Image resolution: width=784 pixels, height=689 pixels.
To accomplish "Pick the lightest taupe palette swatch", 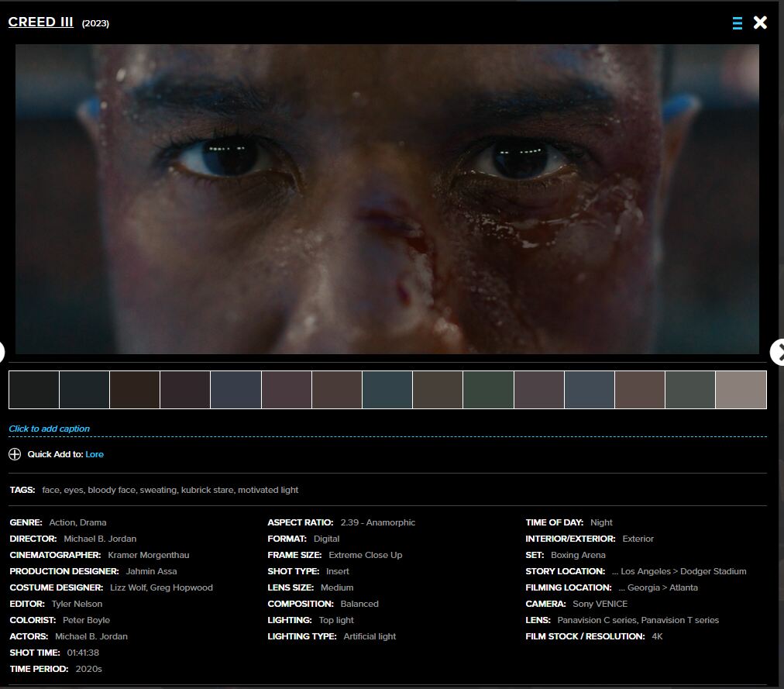I will pyautogui.click(x=741, y=390).
